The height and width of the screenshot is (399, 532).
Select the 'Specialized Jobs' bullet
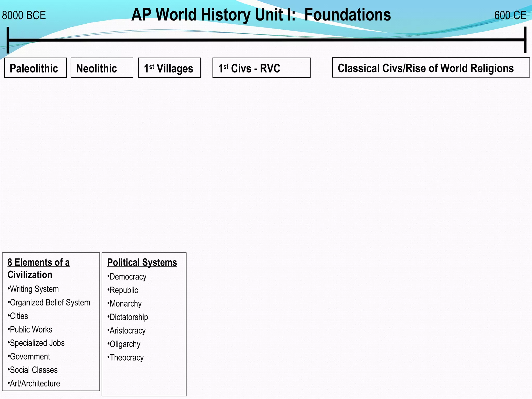pyautogui.click(x=36, y=343)
